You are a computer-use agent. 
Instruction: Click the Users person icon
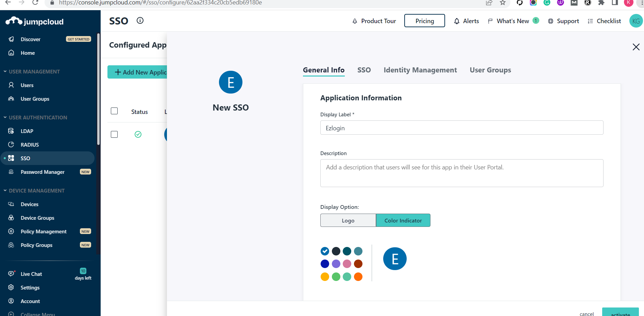point(11,85)
